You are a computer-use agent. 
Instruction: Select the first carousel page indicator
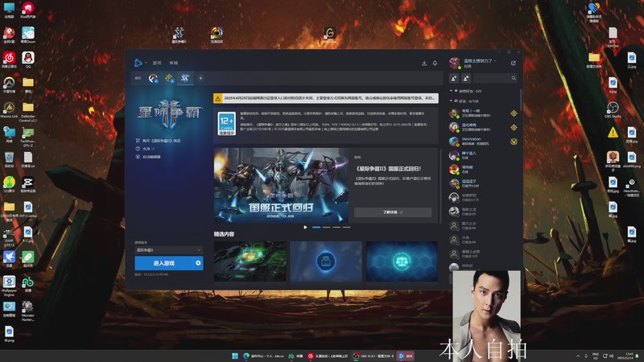[x=316, y=227]
